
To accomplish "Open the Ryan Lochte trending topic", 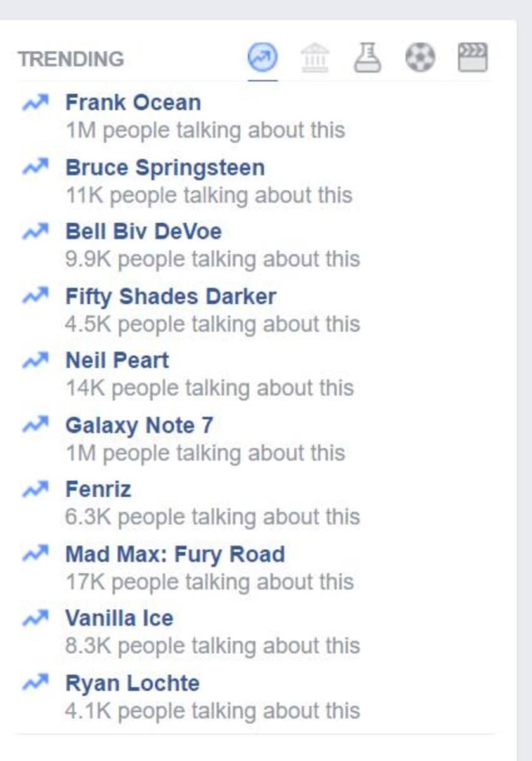I will (133, 683).
